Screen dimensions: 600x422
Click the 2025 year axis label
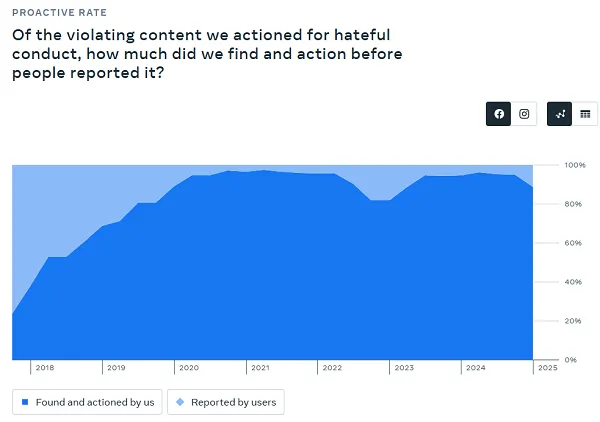(547, 368)
